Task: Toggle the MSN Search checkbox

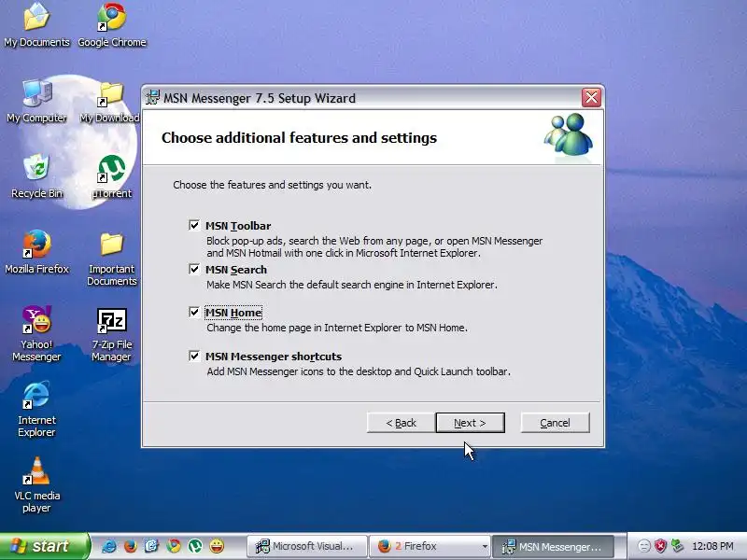Action: [194, 269]
